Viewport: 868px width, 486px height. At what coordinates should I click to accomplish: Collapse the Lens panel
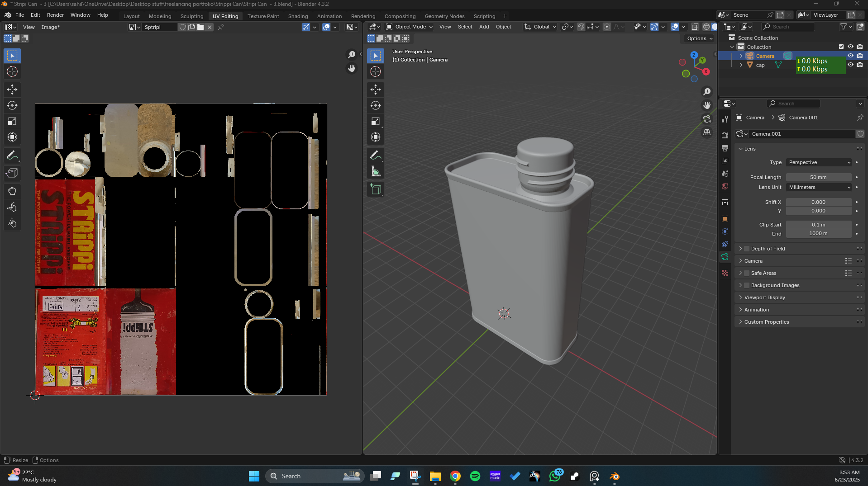pos(749,149)
